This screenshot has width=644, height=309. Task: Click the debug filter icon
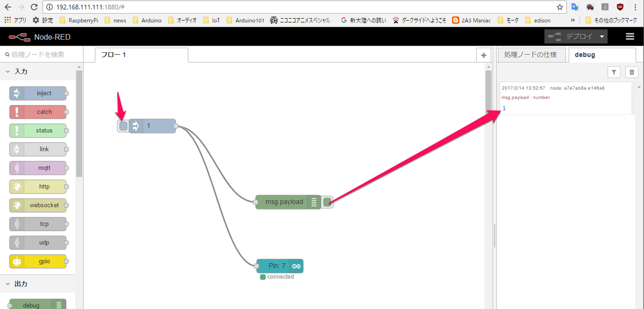point(614,73)
